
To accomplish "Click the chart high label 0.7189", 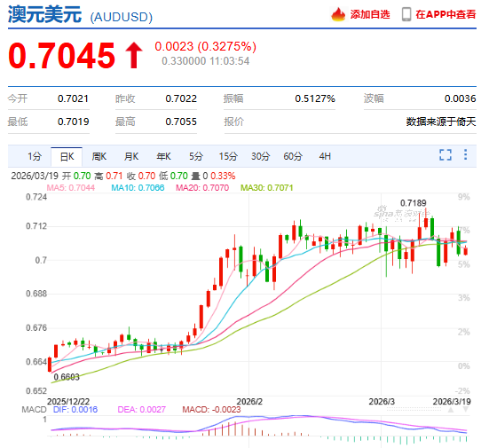I will coord(413,203).
